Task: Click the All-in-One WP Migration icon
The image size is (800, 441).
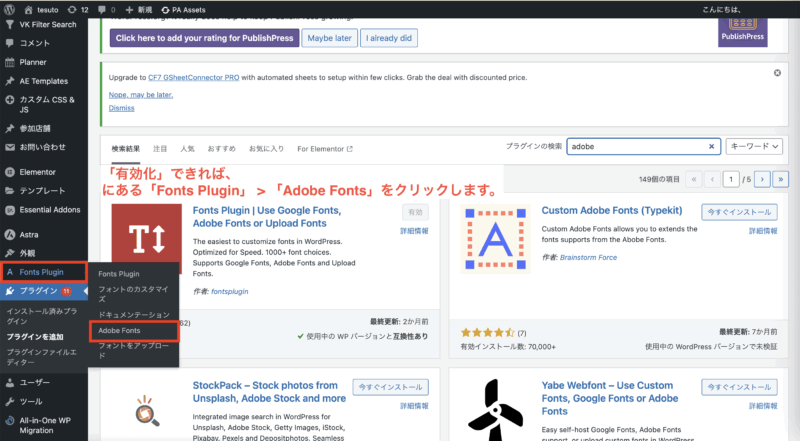Action: (x=10, y=421)
